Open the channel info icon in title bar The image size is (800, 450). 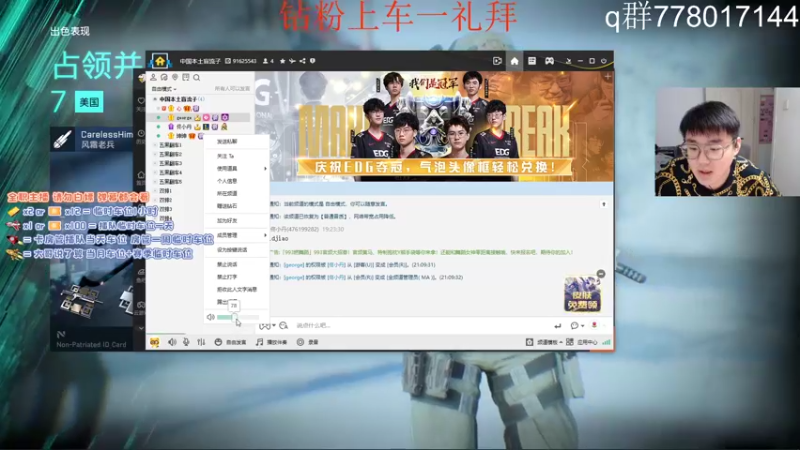point(312,61)
